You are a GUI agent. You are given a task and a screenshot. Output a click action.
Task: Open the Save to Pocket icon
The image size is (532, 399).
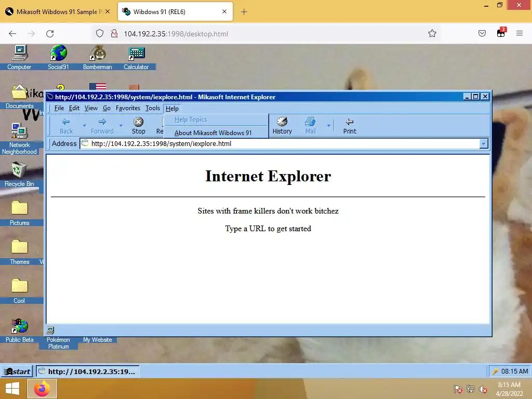[482, 34]
